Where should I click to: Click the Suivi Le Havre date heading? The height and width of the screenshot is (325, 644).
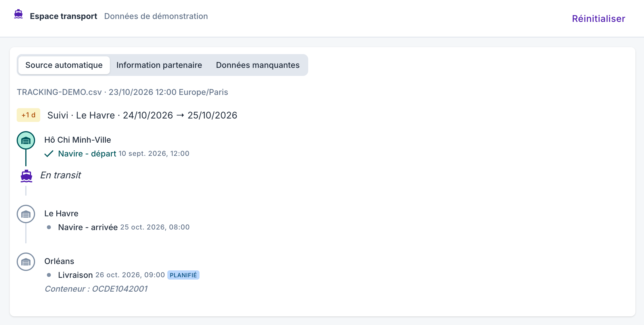[142, 115]
